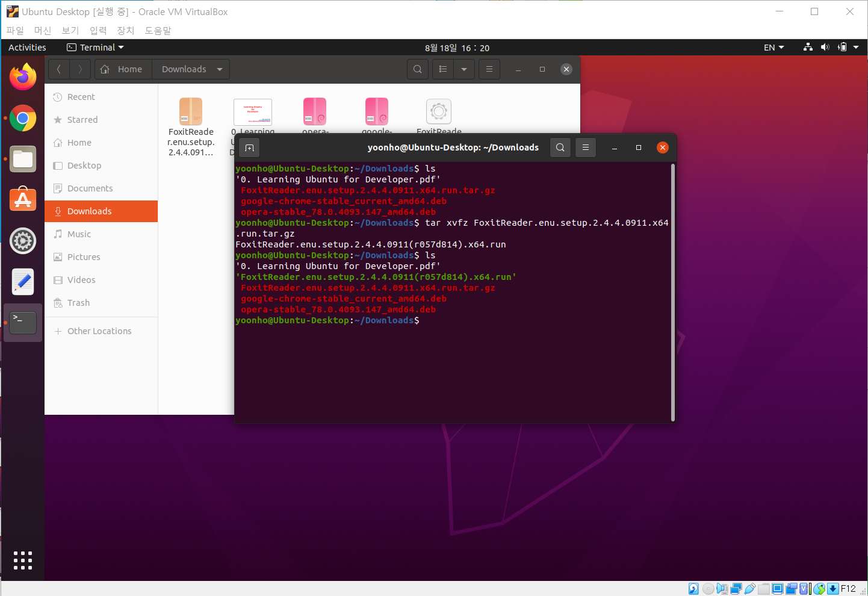
Task: Click the battery icon in top bar
Action: click(x=843, y=47)
